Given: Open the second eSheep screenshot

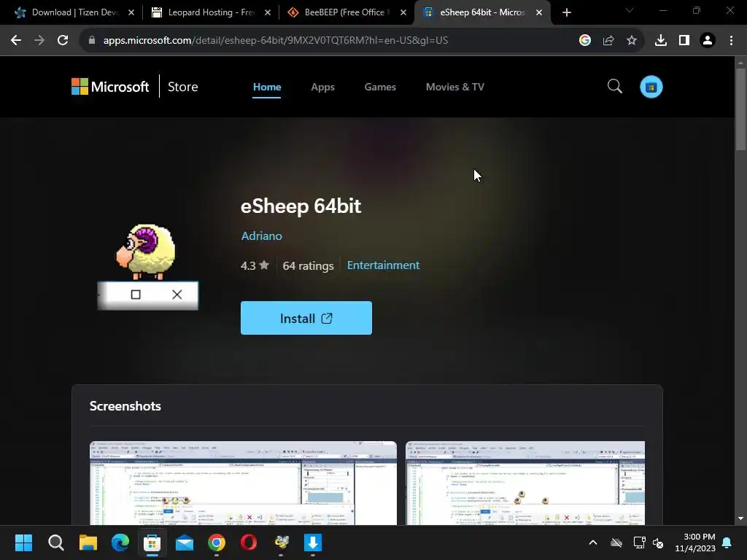Looking at the screenshot, I should pos(525,483).
